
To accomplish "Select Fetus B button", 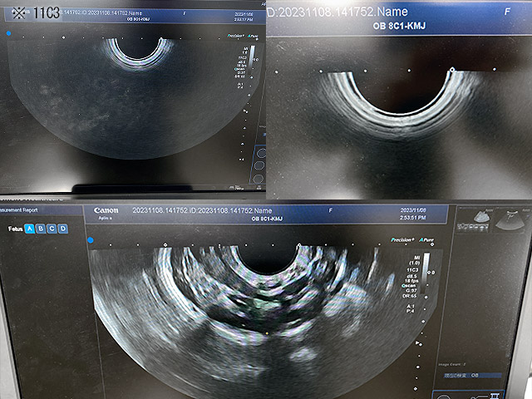I will tap(41, 229).
